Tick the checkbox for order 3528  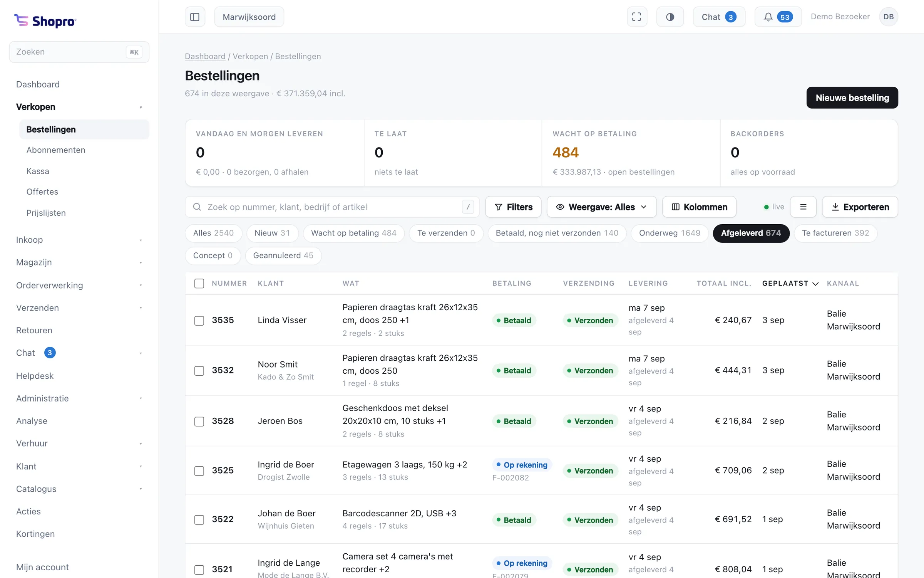coord(199,421)
